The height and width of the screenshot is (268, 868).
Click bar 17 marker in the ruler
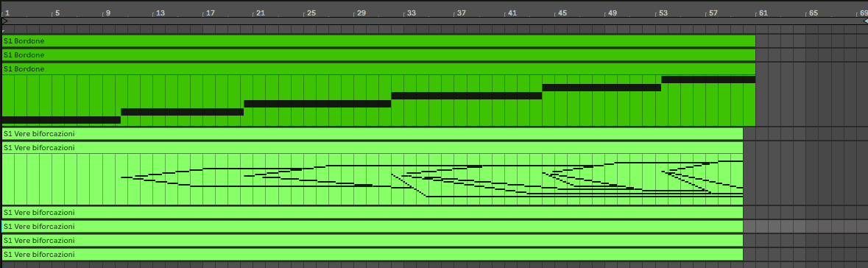pyautogui.click(x=210, y=13)
